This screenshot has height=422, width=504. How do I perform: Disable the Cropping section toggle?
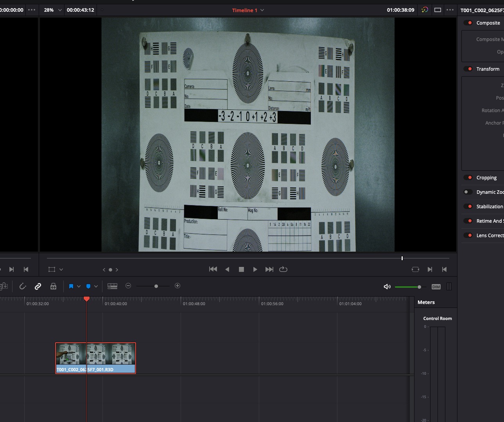tap(468, 178)
